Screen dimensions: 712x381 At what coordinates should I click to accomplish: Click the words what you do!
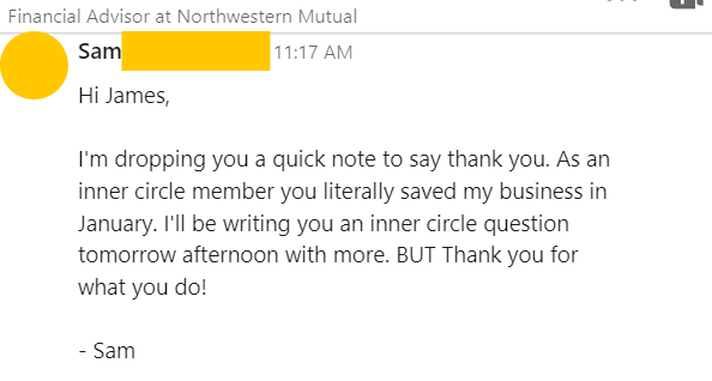(x=143, y=288)
